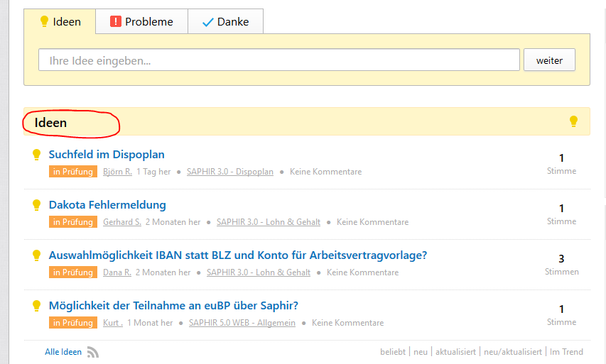606x364 pixels.
Task: Focus the 'Ihre Idee eingeben' input field
Action: point(278,60)
